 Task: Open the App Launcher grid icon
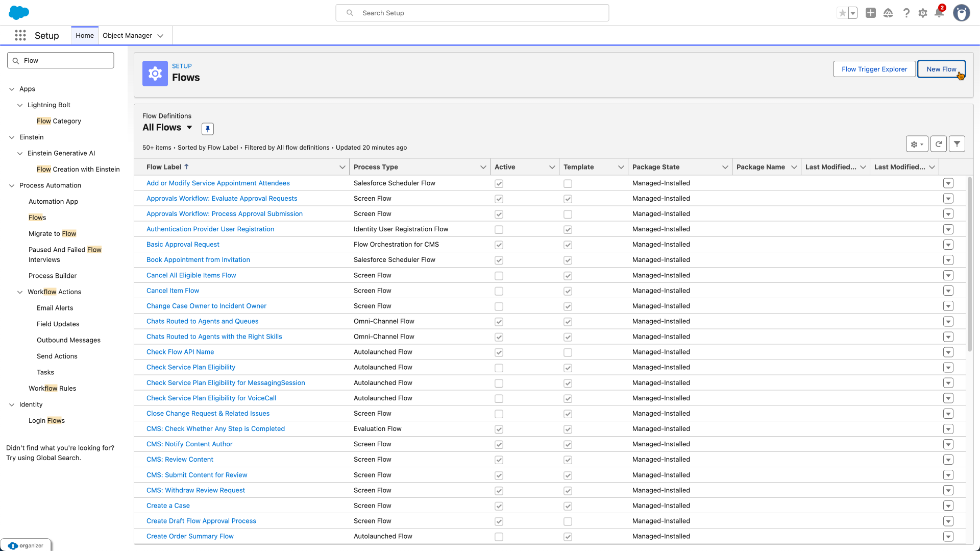(20, 35)
